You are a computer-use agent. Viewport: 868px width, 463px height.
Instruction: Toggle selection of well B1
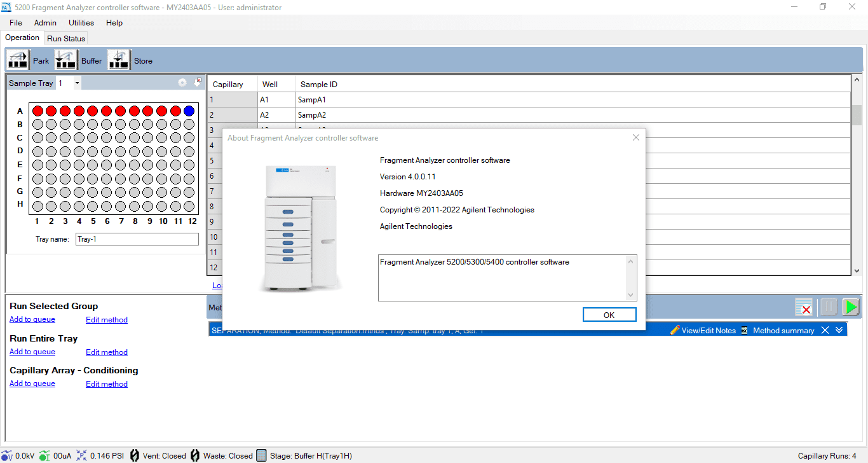(x=37, y=124)
